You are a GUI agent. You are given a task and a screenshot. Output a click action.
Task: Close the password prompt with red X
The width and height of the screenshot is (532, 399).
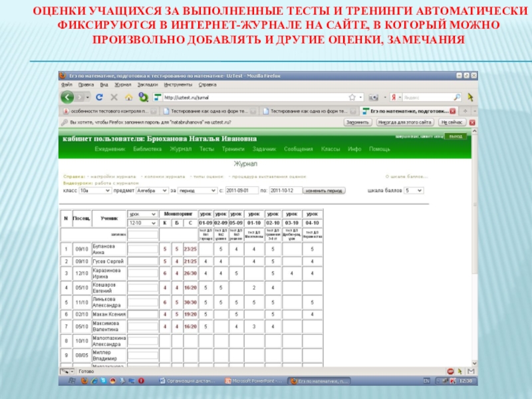472,122
